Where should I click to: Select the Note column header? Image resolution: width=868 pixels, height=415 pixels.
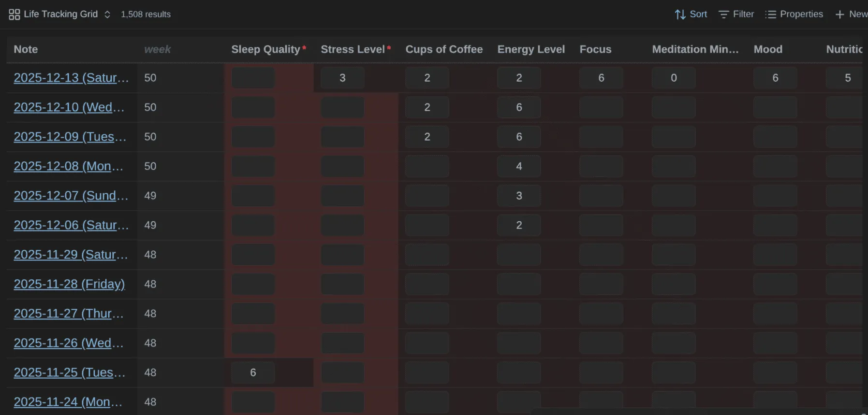[x=26, y=49]
